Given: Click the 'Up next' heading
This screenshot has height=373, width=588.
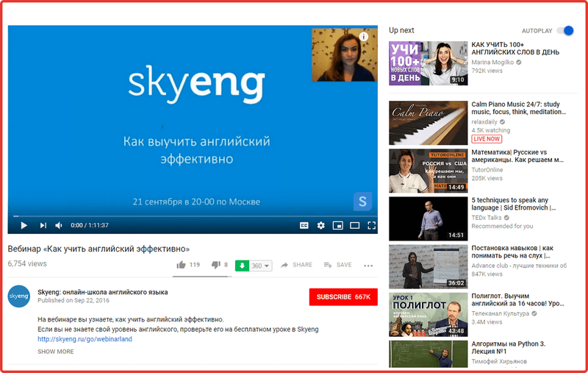Looking at the screenshot, I should click(401, 30).
